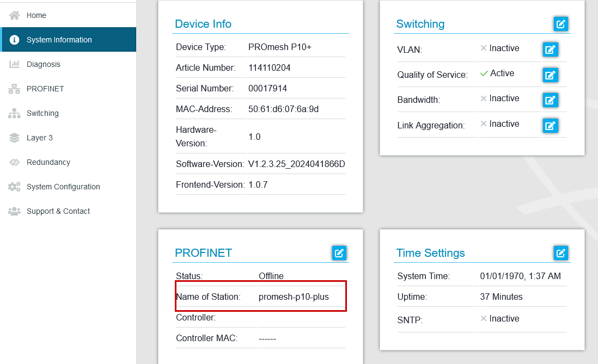Click Controller MAC dashes value
The width and height of the screenshot is (598, 364).
coord(267,338)
